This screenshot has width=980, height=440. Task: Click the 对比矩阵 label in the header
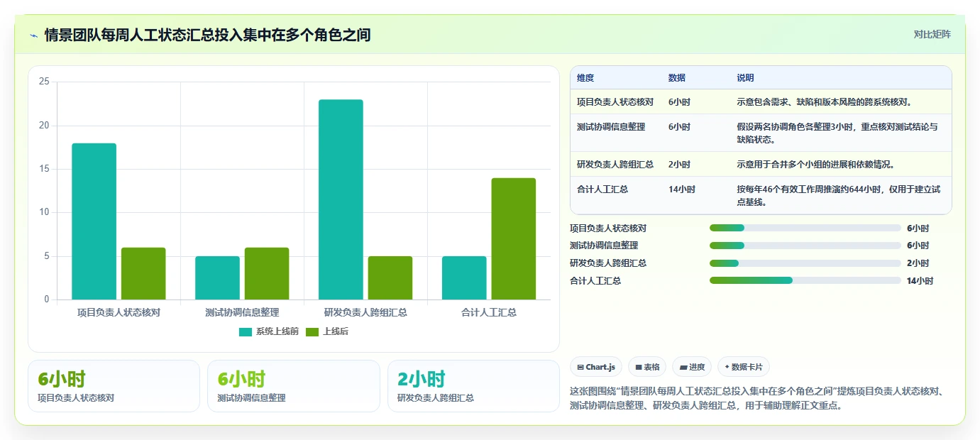point(932,34)
